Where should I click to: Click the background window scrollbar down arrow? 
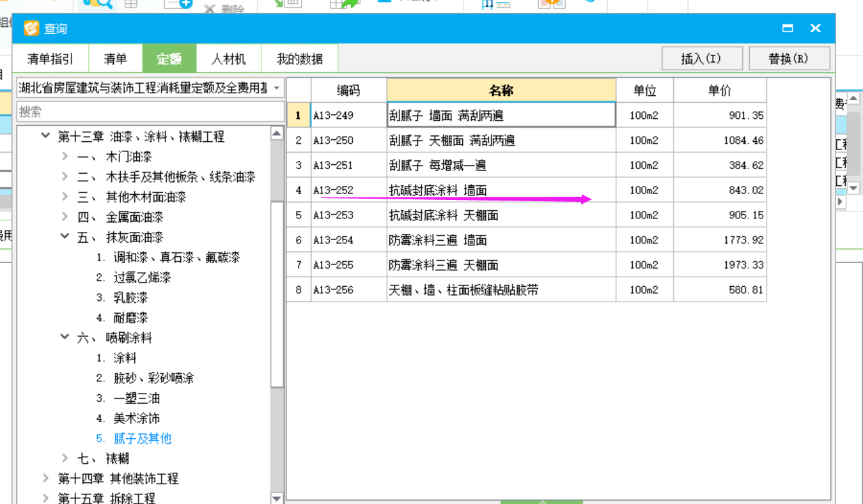(853, 187)
